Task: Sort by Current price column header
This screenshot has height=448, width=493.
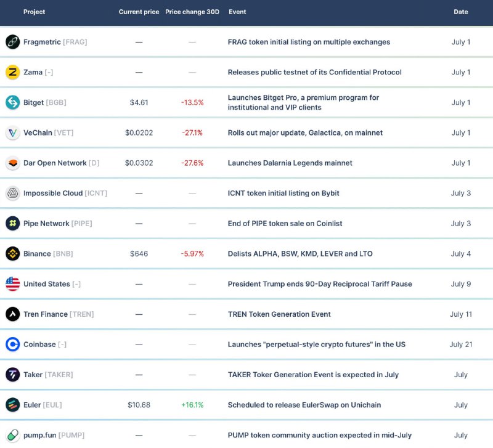Action: (x=139, y=12)
